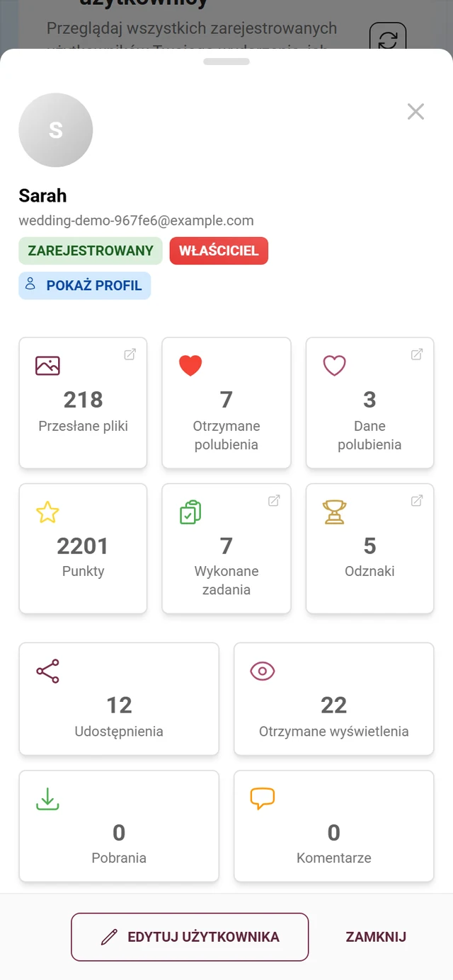
Task: Click the share icon in Udostępnienia card
Action: [x=47, y=671]
